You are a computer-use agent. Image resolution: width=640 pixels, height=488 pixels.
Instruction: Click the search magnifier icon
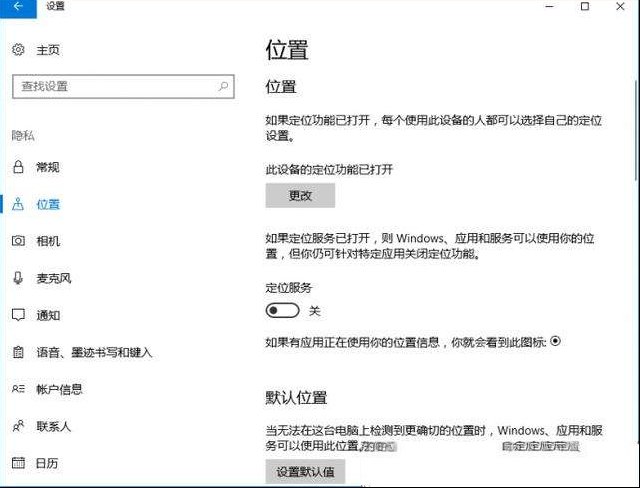[x=223, y=86]
